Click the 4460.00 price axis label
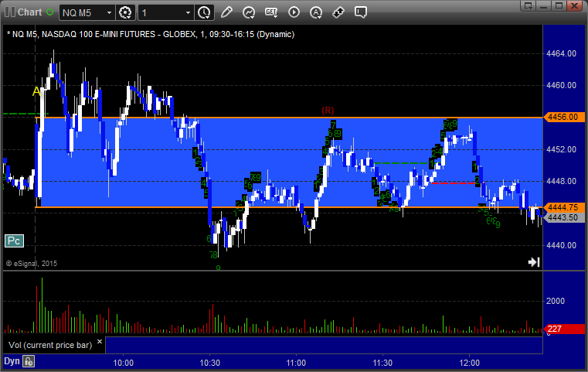 click(562, 86)
